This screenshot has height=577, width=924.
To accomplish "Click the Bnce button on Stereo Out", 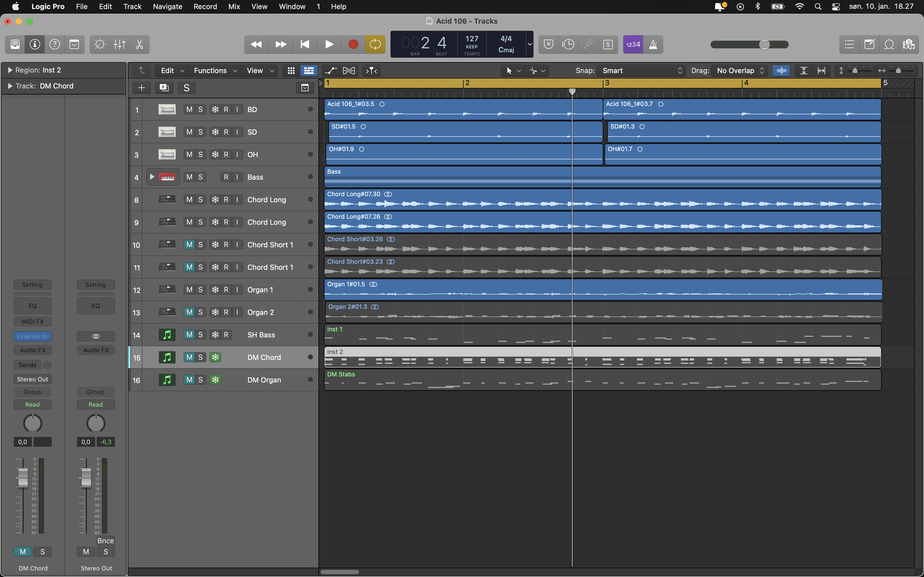I will click(x=105, y=540).
